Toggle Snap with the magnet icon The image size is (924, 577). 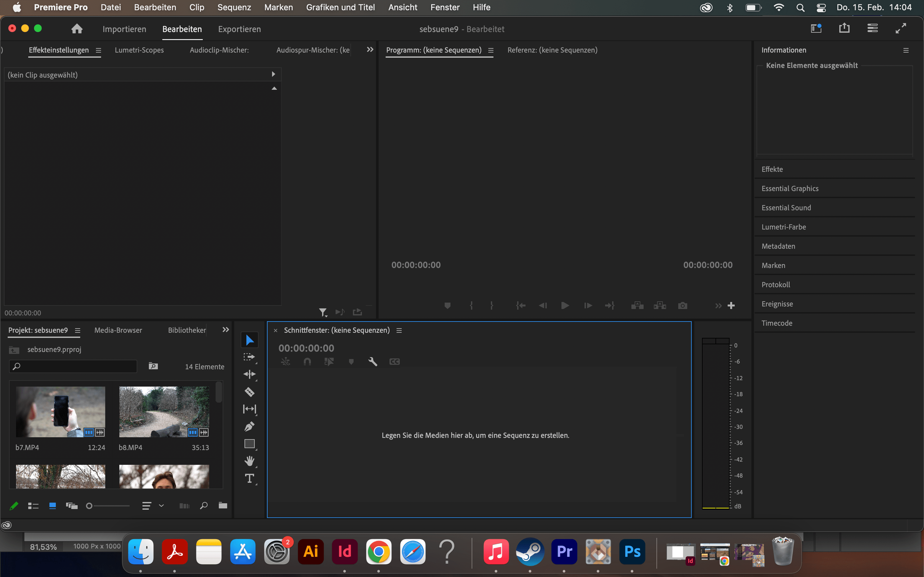[307, 361]
